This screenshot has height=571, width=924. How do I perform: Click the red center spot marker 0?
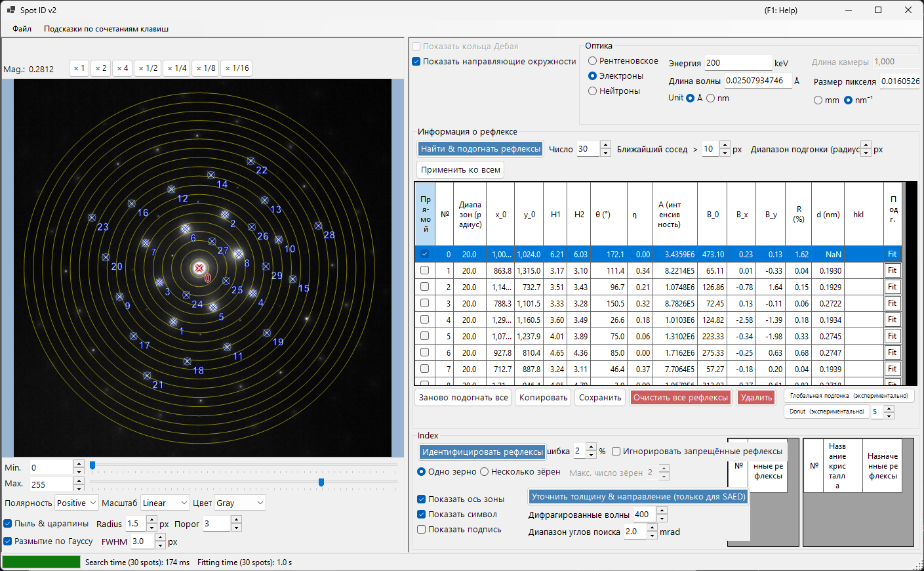[199, 268]
